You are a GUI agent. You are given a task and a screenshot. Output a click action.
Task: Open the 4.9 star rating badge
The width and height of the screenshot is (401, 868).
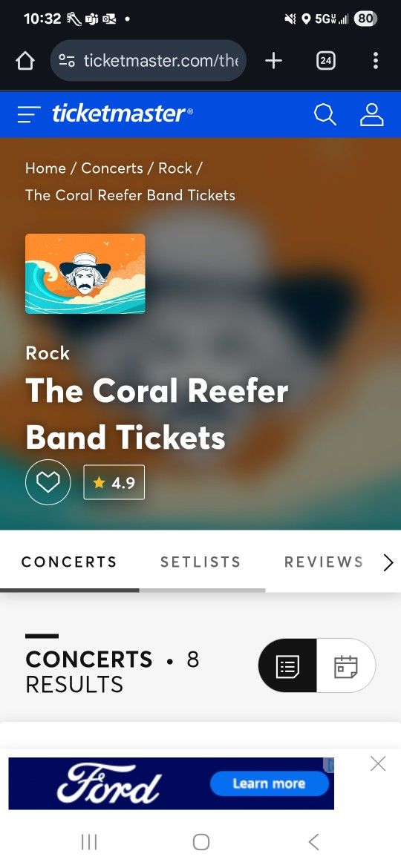[x=114, y=482]
